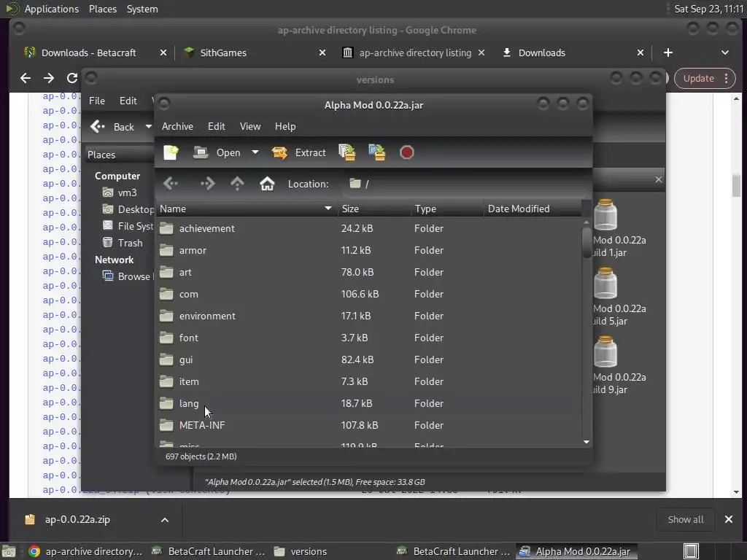Click Extract in the archive toolbar
747x560 pixels.
coord(298,152)
